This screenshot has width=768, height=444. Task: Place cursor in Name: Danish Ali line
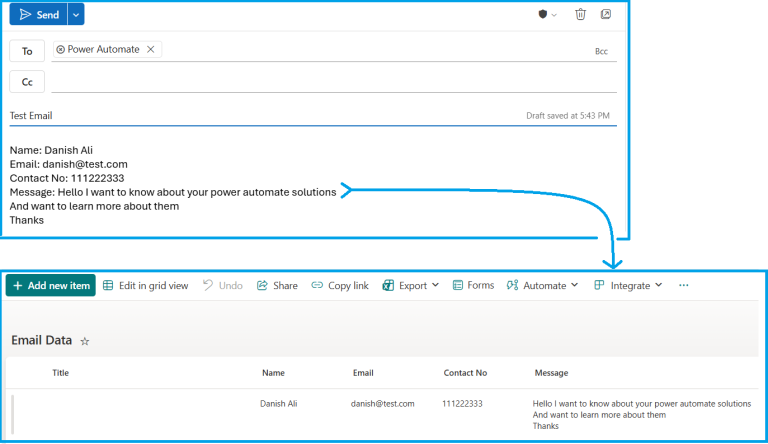[51, 150]
